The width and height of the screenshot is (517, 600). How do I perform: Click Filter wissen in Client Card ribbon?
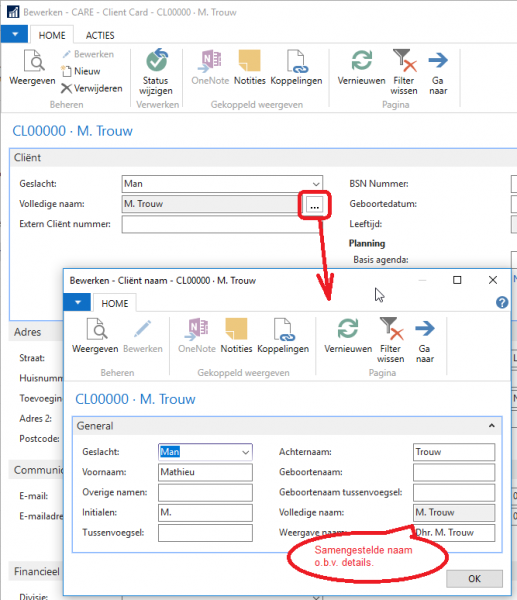pos(404,72)
